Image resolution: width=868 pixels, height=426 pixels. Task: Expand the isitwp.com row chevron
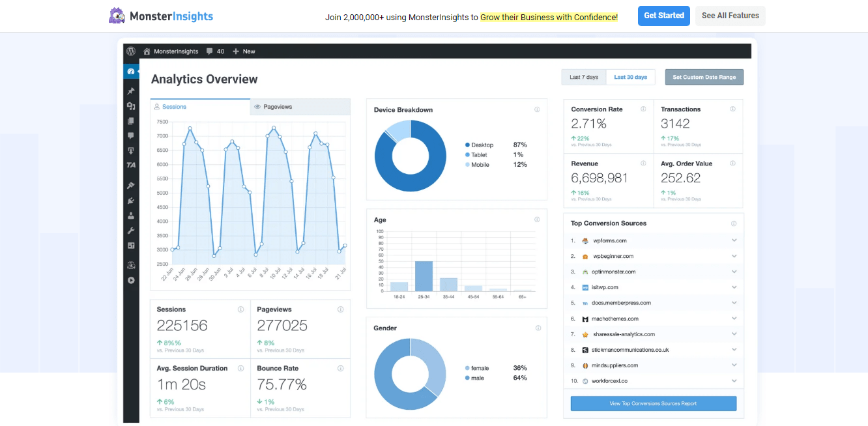pos(734,287)
